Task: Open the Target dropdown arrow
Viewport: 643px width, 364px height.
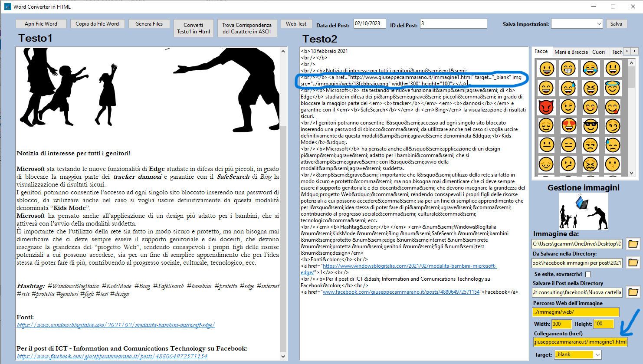Action: tap(597, 354)
